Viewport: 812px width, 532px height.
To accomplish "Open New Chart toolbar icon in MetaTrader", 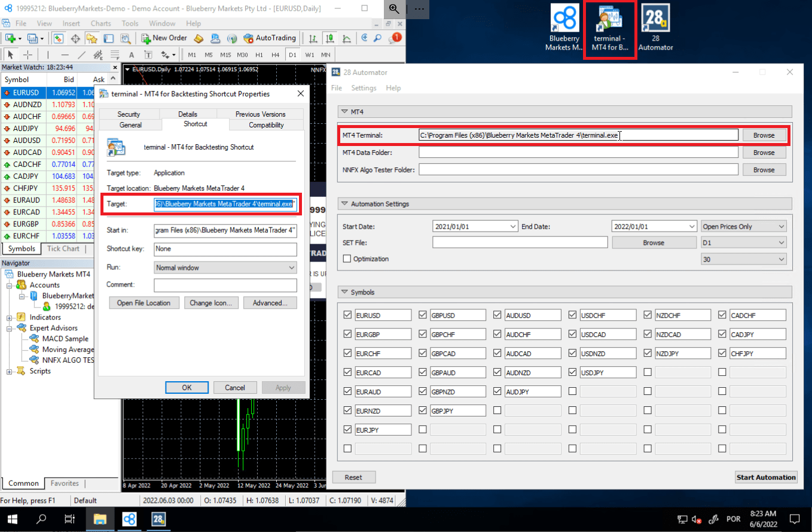I will point(10,38).
